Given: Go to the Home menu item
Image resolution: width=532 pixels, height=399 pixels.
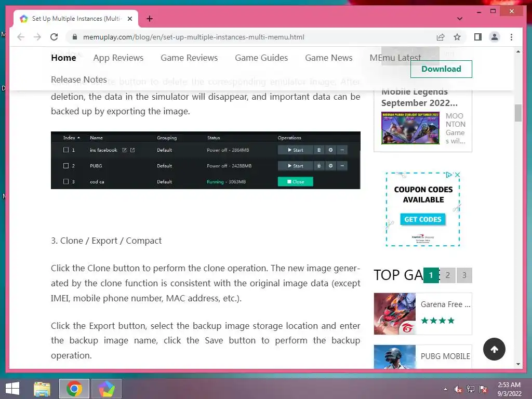Looking at the screenshot, I should (63, 58).
